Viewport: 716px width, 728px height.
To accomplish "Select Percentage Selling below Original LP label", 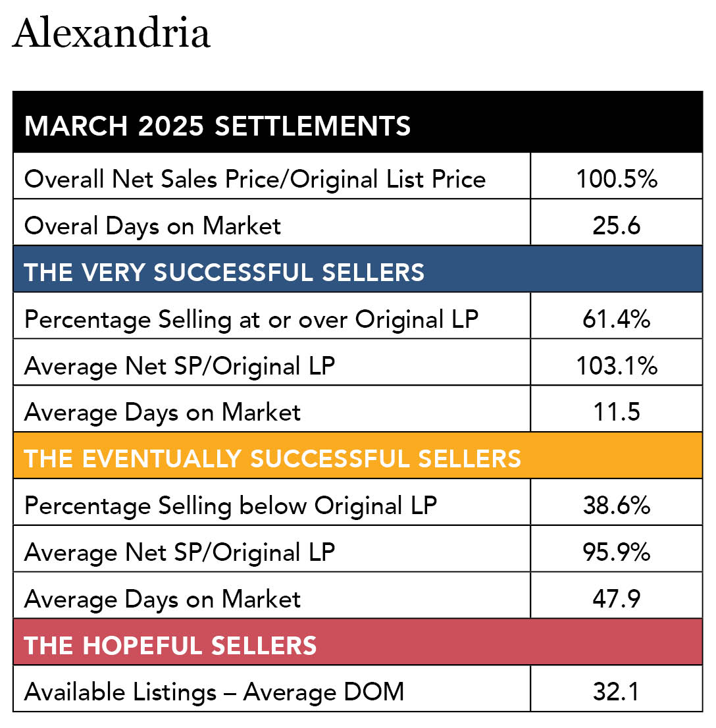I will click(230, 506).
